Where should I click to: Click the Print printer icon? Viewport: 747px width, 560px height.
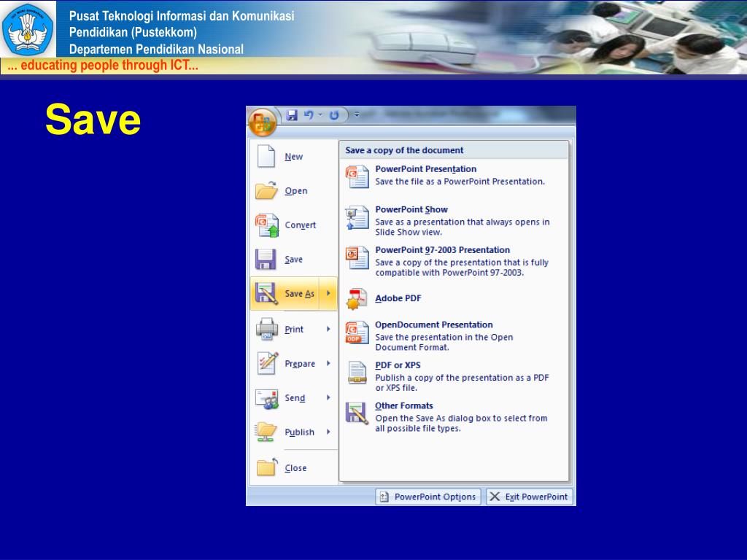coord(267,329)
